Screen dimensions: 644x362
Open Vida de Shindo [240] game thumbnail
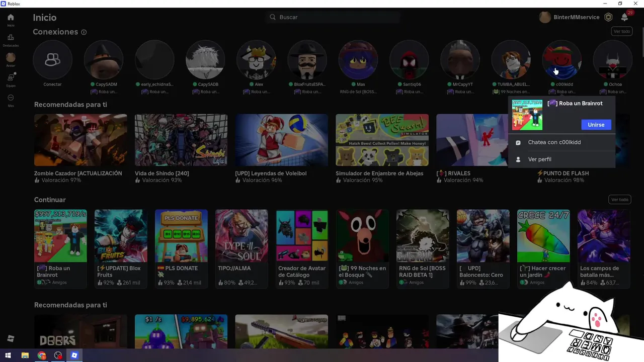click(181, 140)
